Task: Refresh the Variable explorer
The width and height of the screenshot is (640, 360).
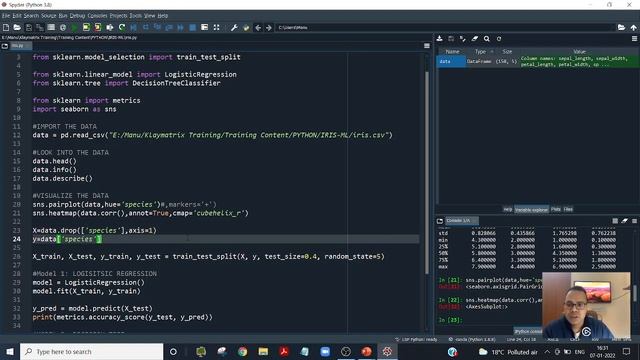Action: click(x=499, y=39)
